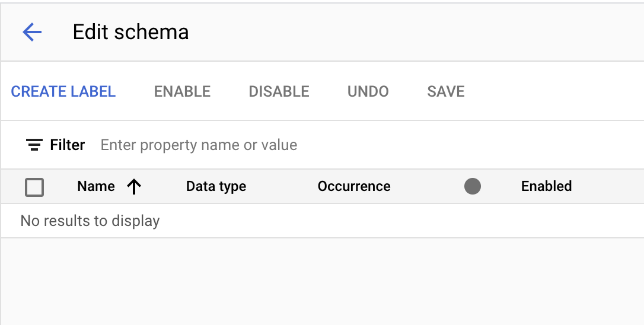Tick the select-all checkbox in table header
This screenshot has height=325, width=644.
[x=34, y=187]
